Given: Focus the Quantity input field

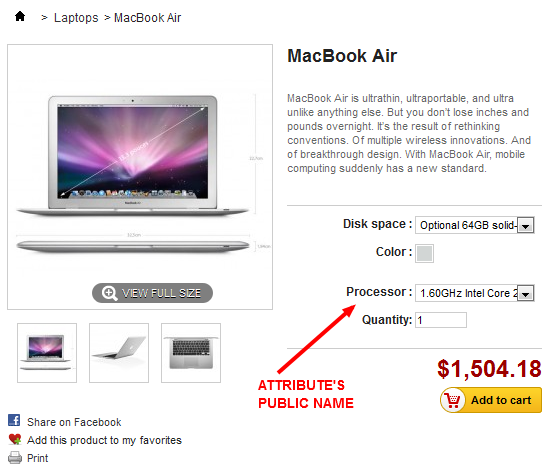Looking at the screenshot, I should tap(441, 320).
